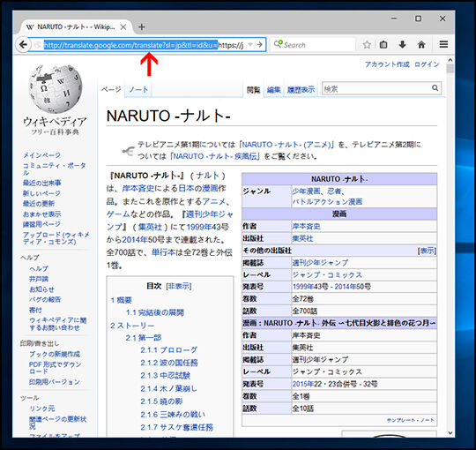Click the 寄付 sidebar link

tap(35, 310)
